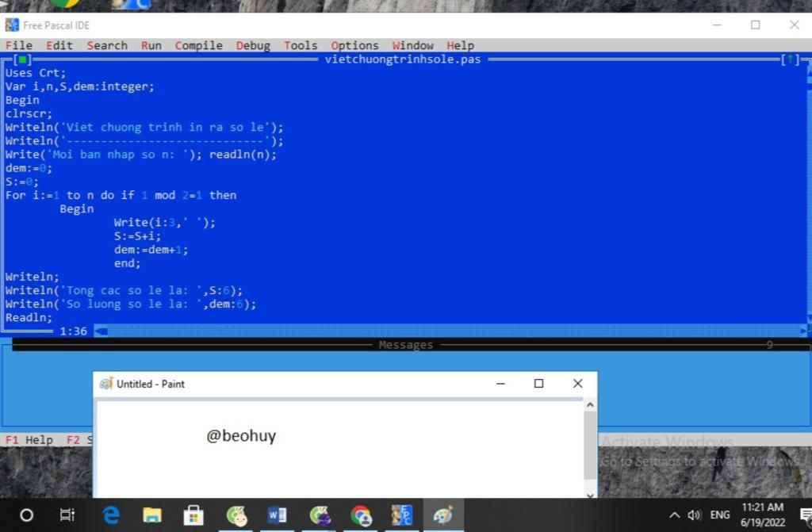
Task: Open the Run menu
Action: point(151,45)
